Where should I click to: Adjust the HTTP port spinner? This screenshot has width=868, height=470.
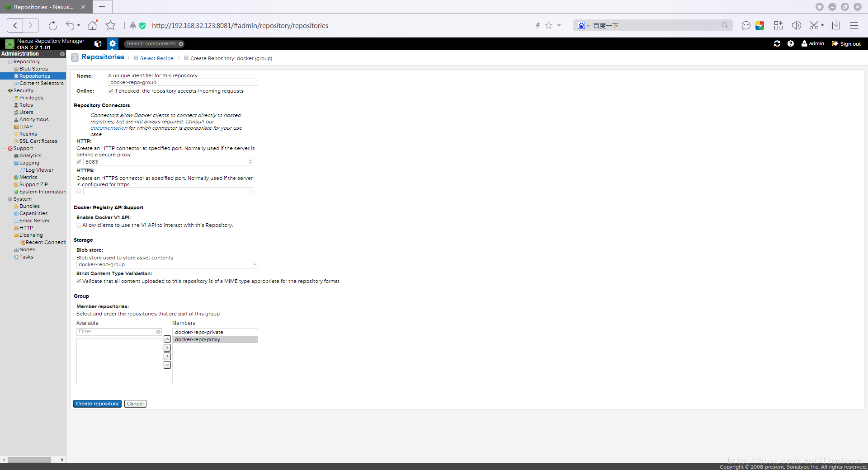click(x=250, y=162)
